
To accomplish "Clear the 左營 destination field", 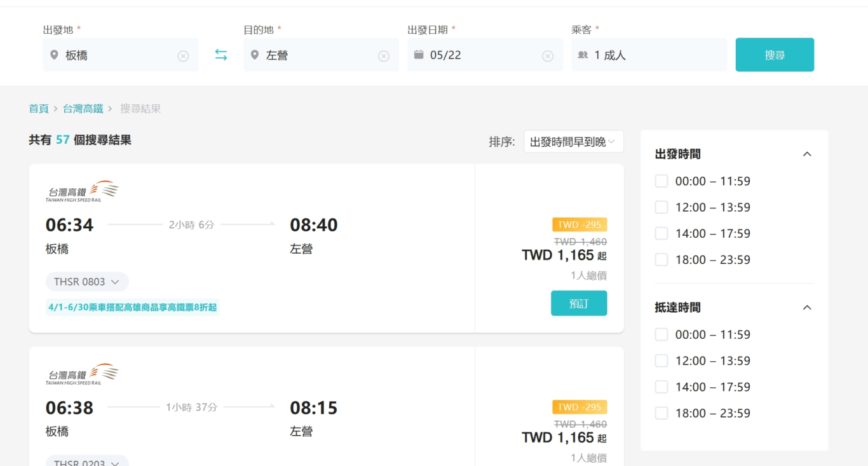I will point(384,56).
